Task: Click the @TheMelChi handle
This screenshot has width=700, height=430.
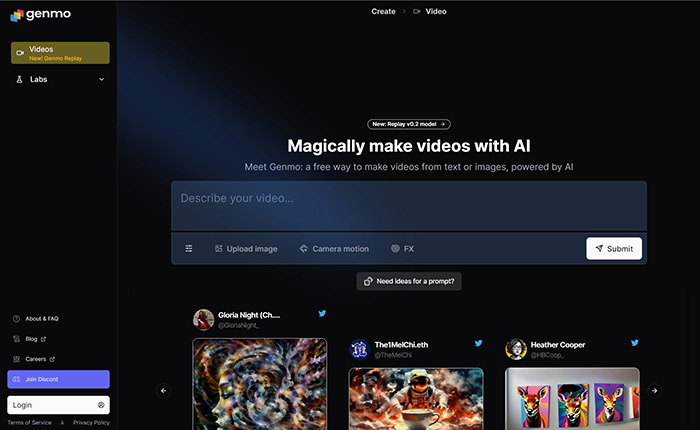Action: (x=393, y=355)
